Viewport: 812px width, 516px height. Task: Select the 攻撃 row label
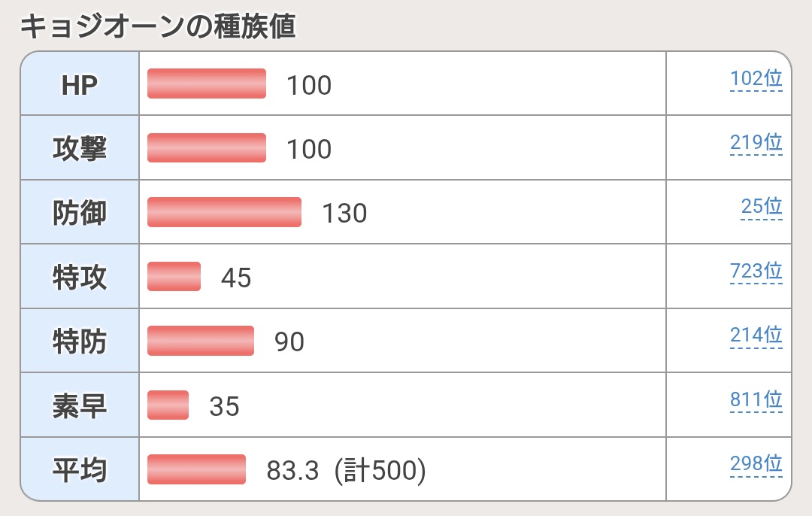tap(80, 149)
